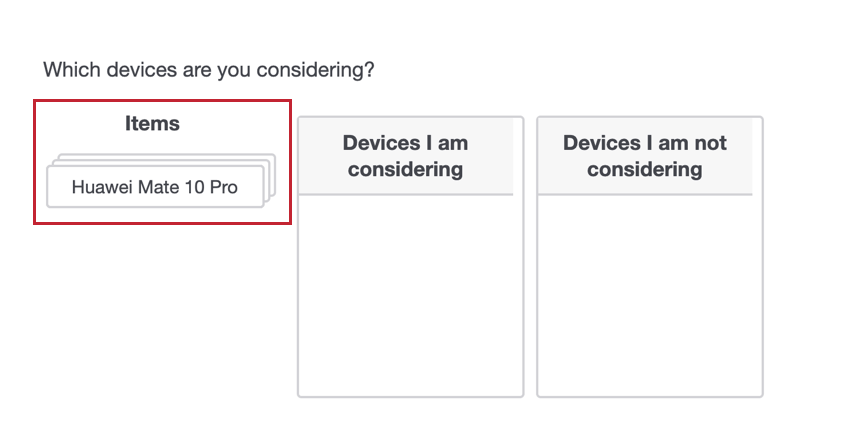The height and width of the screenshot is (425, 850).
Task: Click the word "devices" in the question
Action: (132, 70)
